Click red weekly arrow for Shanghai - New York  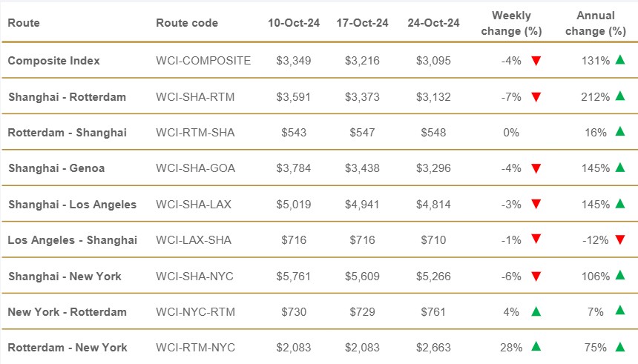[x=536, y=276]
